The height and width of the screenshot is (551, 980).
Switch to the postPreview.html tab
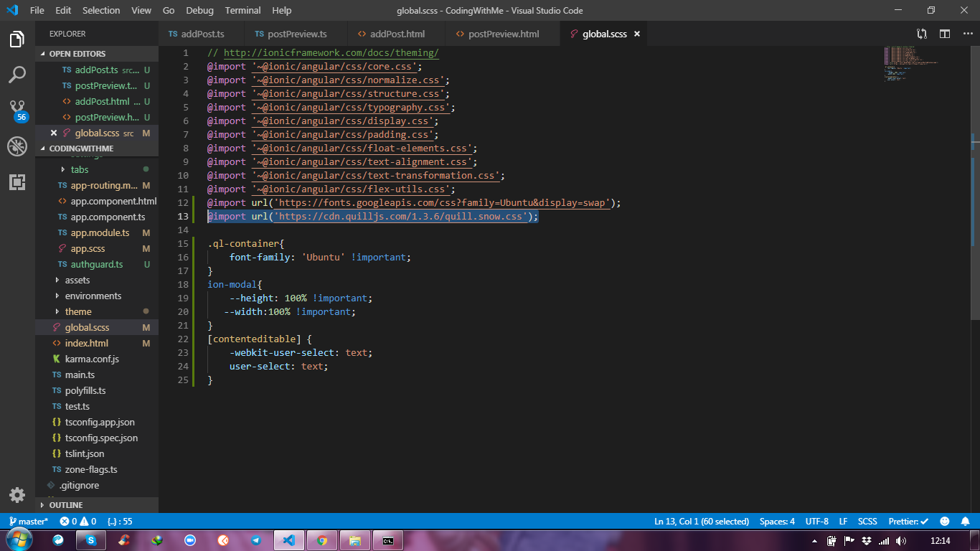click(503, 34)
